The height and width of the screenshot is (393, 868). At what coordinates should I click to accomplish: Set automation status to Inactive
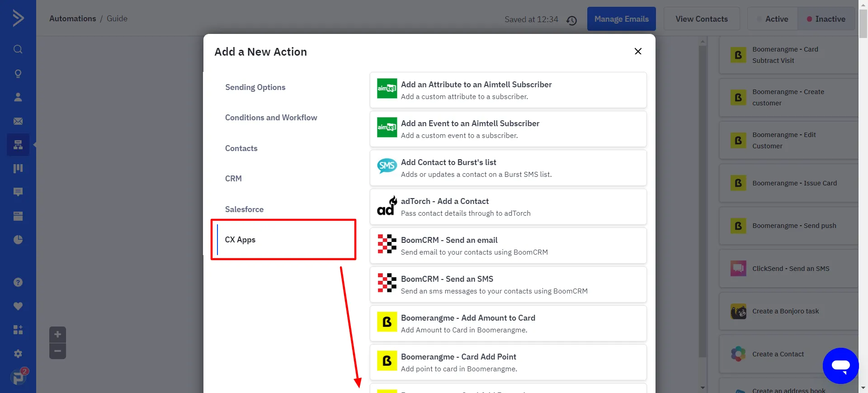826,19
